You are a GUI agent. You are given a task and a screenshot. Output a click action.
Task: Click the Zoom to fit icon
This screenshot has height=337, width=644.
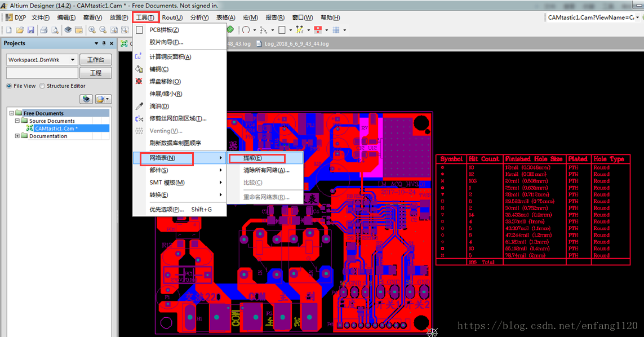(114, 30)
